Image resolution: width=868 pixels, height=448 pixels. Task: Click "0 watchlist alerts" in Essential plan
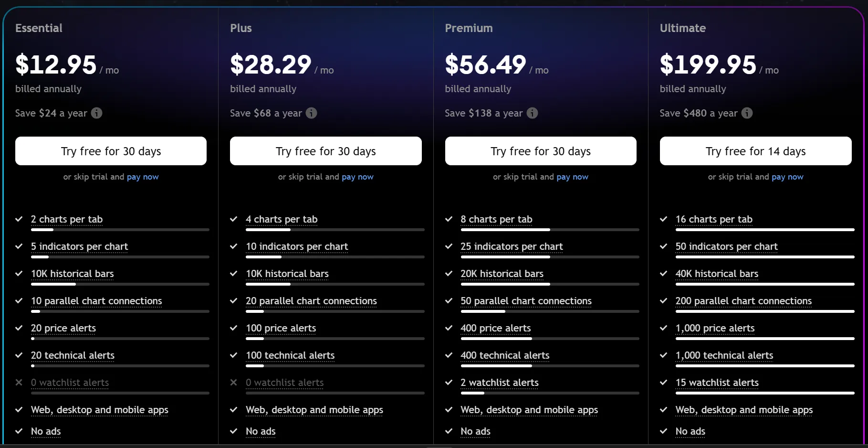click(x=70, y=383)
